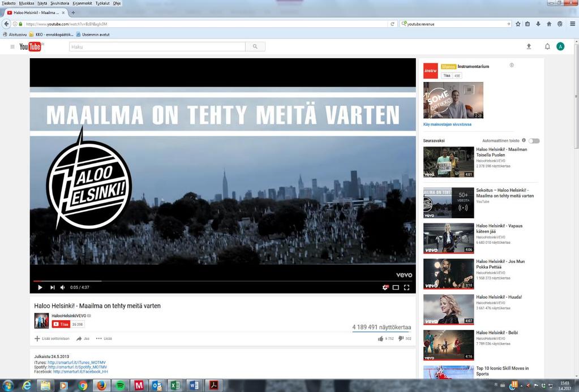Open Käy mainostajan sivustossa link
579x392 pixels.
click(x=447, y=124)
